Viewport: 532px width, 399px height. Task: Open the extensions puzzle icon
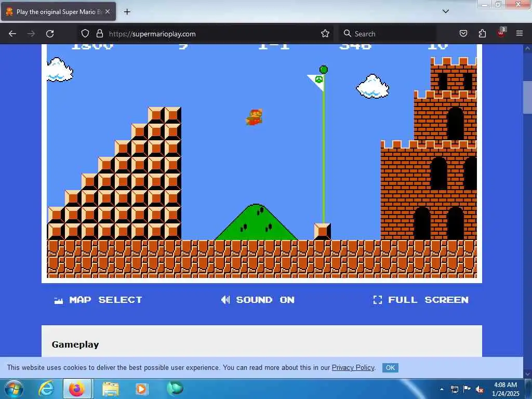(482, 34)
